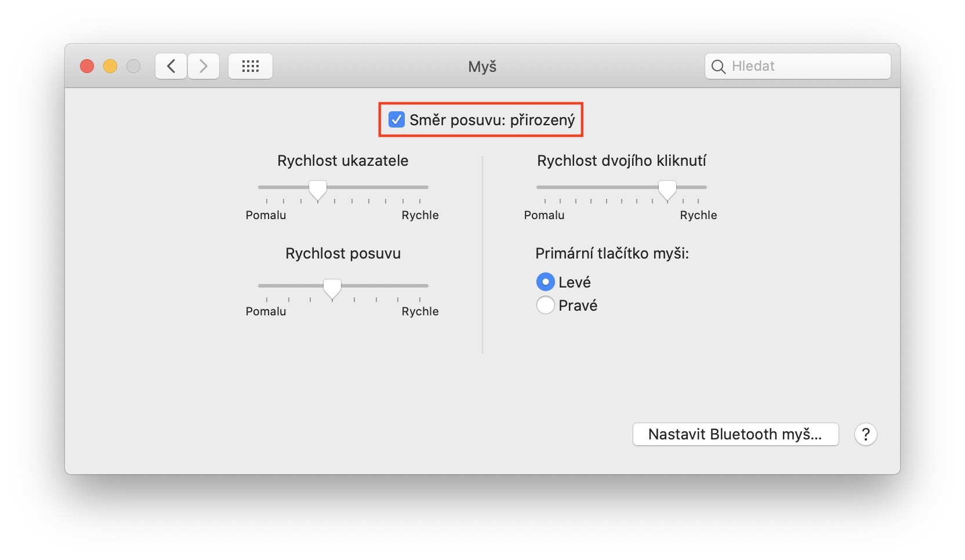Click the magnifier icon in search

click(718, 67)
